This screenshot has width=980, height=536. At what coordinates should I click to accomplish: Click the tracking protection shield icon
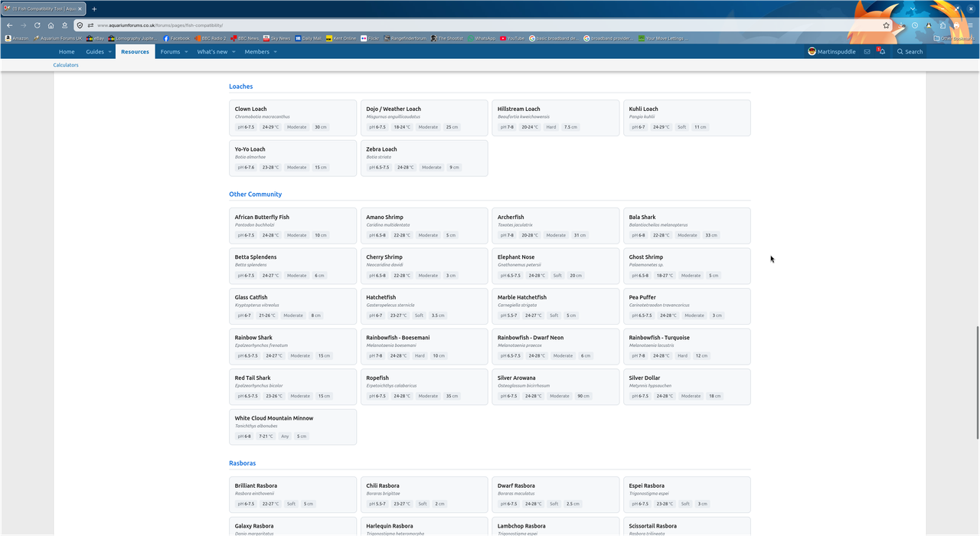pyautogui.click(x=80, y=25)
